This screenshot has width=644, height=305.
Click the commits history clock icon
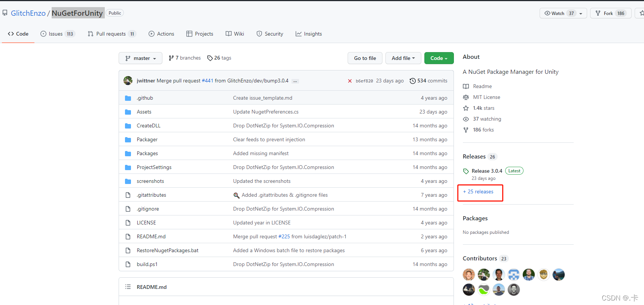tap(412, 81)
